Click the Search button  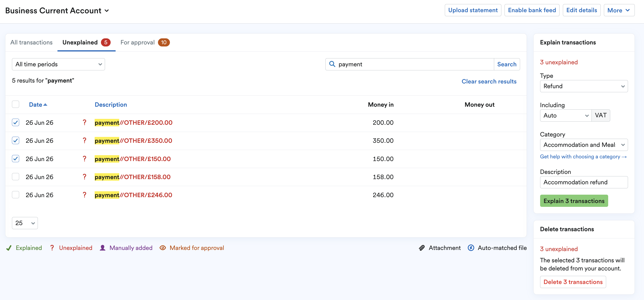[x=507, y=64]
